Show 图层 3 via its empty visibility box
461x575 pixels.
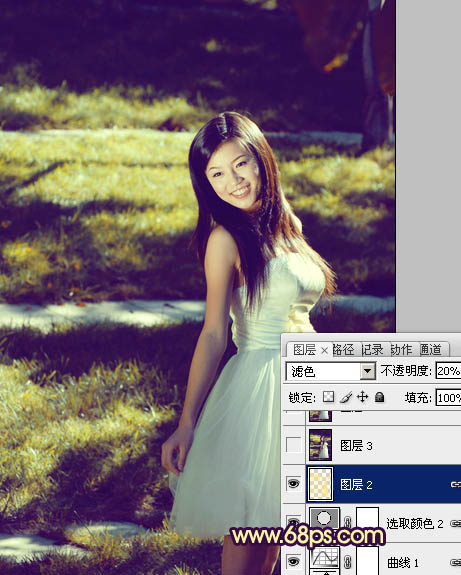[x=293, y=445]
